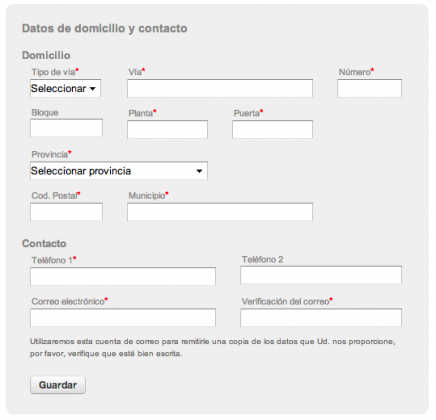
Task: Click the Provincia label
Action: [50, 154]
